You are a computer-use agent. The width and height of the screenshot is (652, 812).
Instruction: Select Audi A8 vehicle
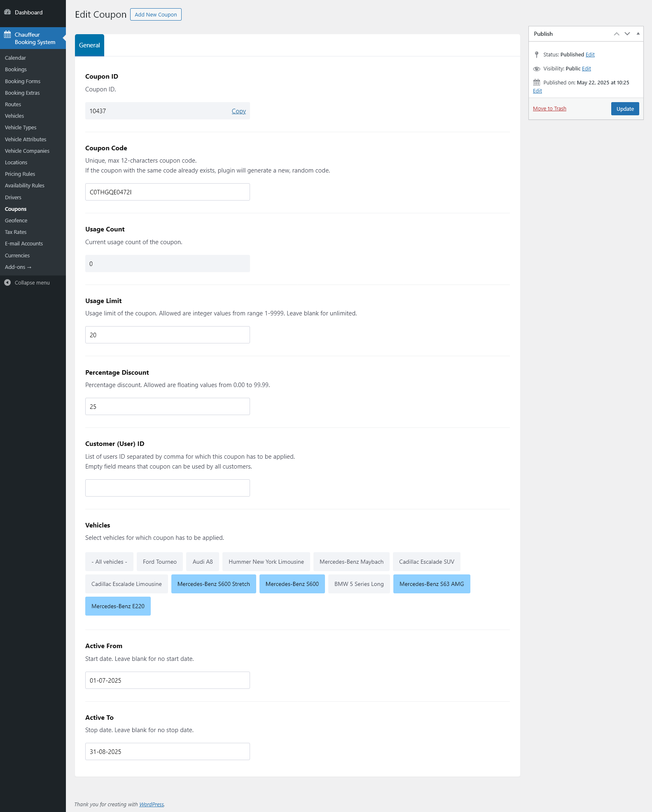click(203, 562)
